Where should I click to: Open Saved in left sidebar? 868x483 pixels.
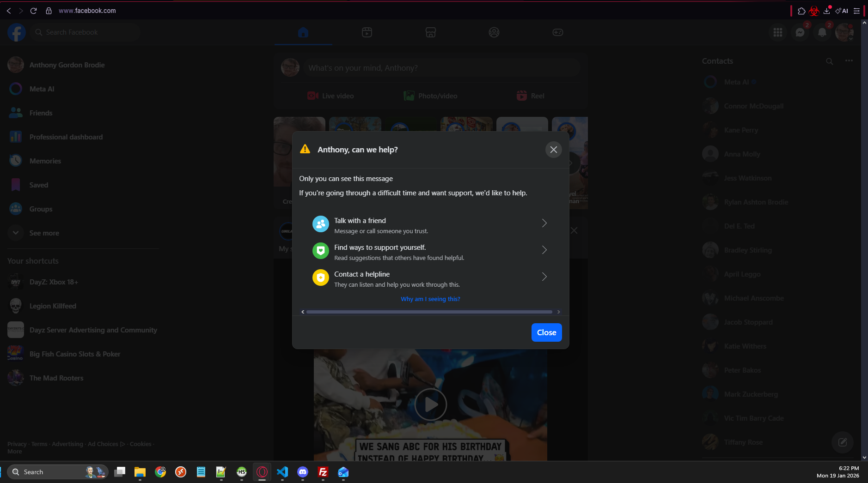point(83,185)
